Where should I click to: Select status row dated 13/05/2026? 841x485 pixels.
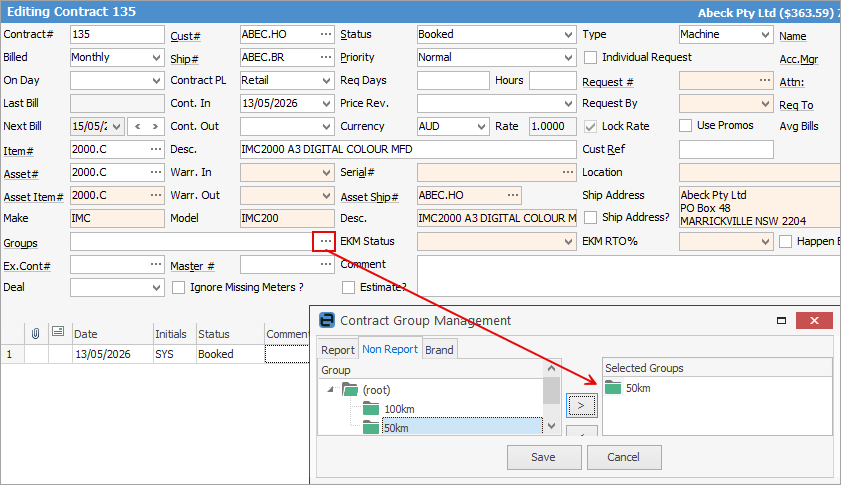[x=156, y=354]
